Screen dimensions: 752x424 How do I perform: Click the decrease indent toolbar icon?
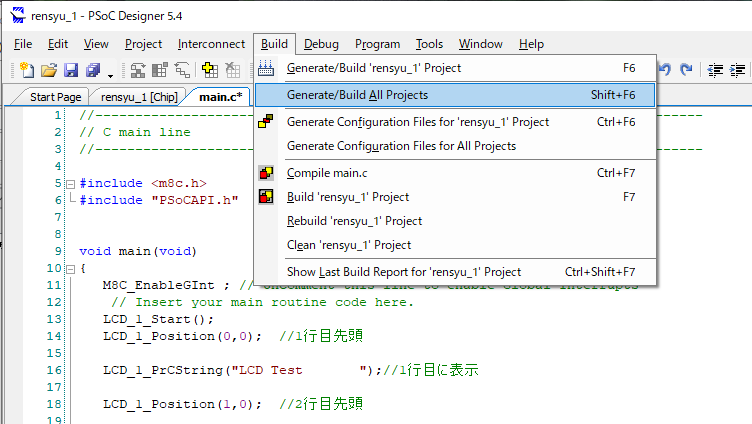click(715, 70)
